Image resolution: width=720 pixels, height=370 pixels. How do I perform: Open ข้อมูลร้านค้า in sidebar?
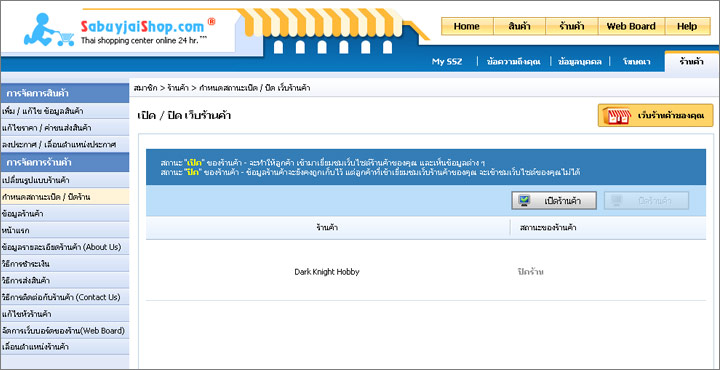[64, 214]
